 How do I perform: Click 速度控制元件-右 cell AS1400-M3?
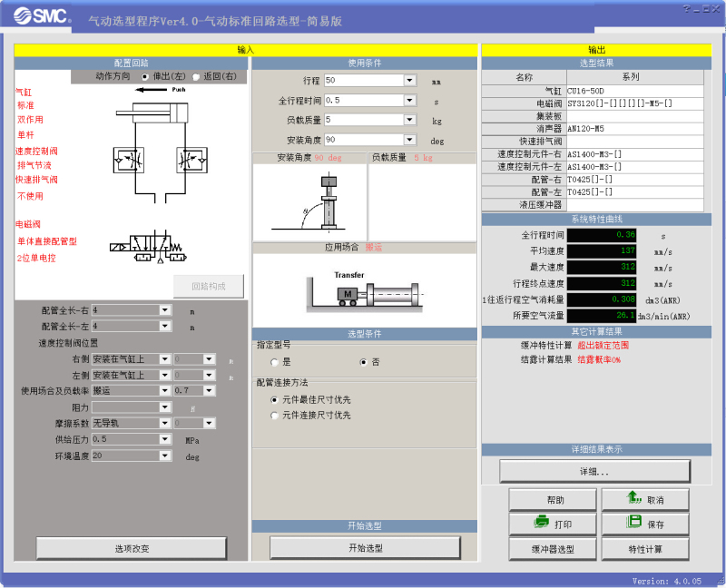click(634, 154)
